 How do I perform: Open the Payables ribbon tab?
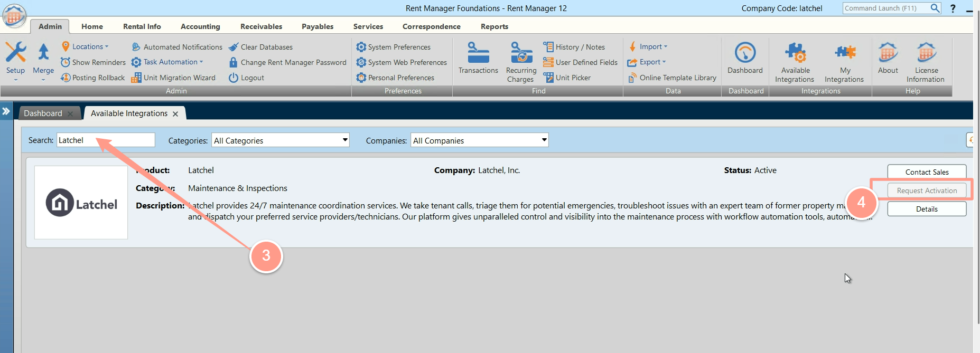pos(318,26)
